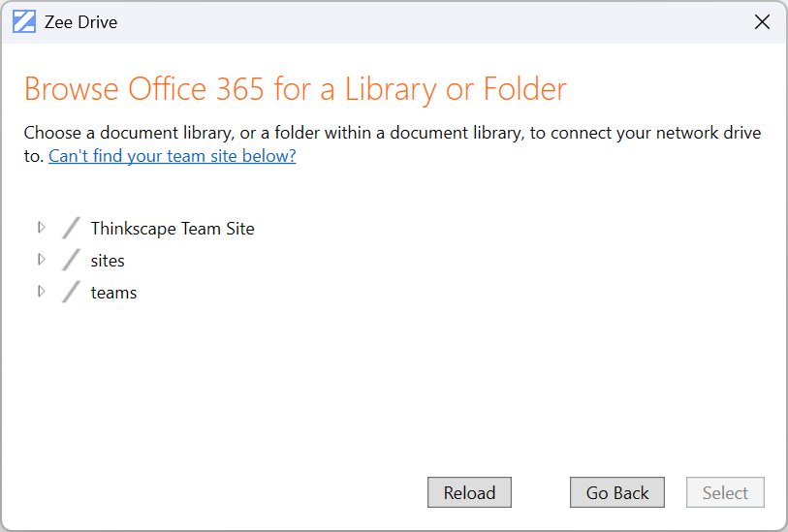Click the Browse Office 365 orange heading
The width and height of the screenshot is (788, 532).
pyautogui.click(x=295, y=89)
